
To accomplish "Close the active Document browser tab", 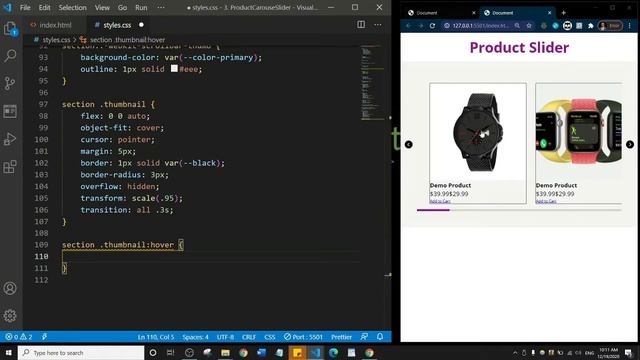I will coord(549,13).
